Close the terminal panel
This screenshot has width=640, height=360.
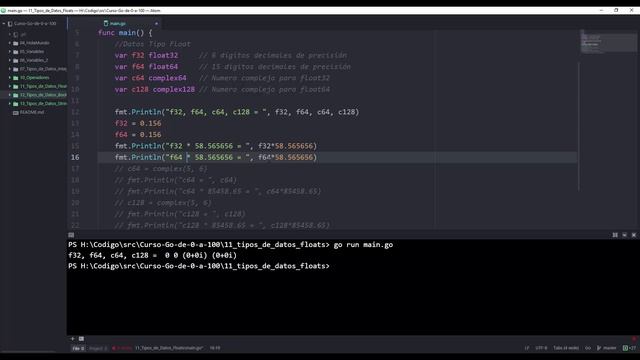pos(634,235)
